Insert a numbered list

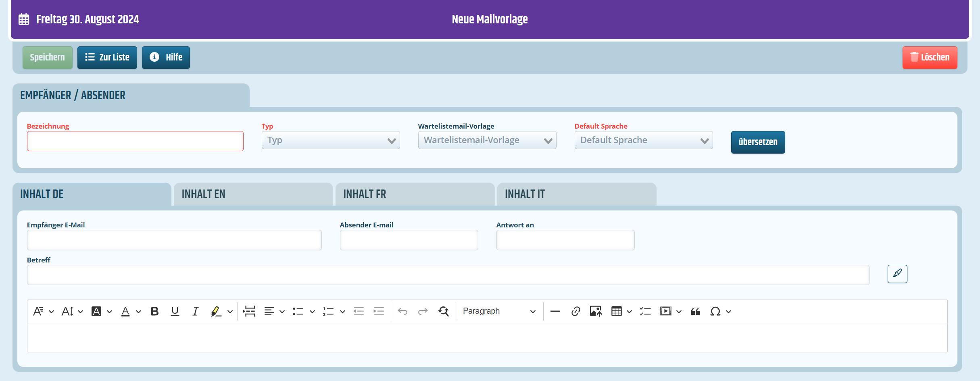328,311
